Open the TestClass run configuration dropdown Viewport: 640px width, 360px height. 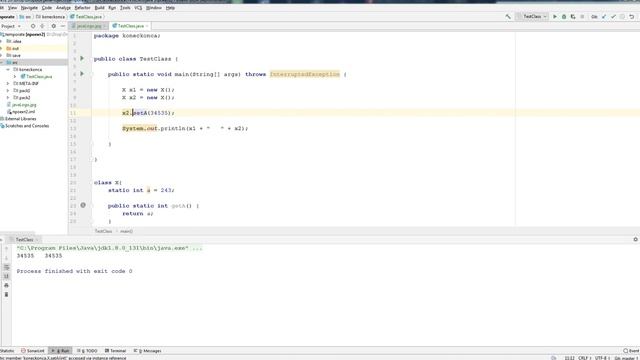coord(532,17)
